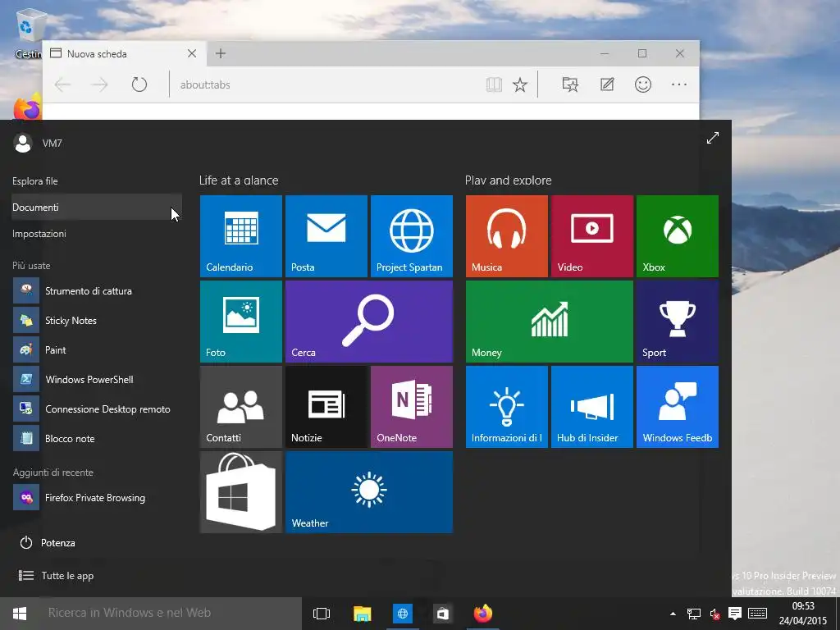The height and width of the screenshot is (630, 840).
Task: Open the Money tile
Action: [x=550, y=322]
